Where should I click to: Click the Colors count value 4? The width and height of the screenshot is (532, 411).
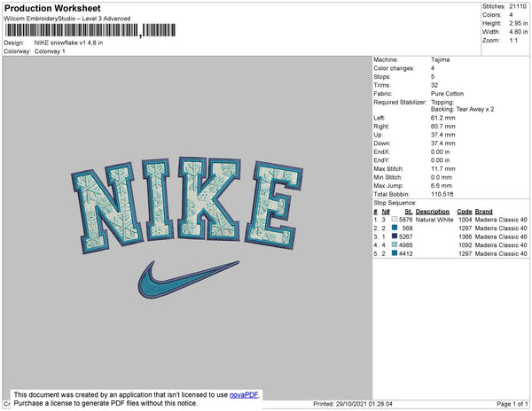click(x=511, y=15)
